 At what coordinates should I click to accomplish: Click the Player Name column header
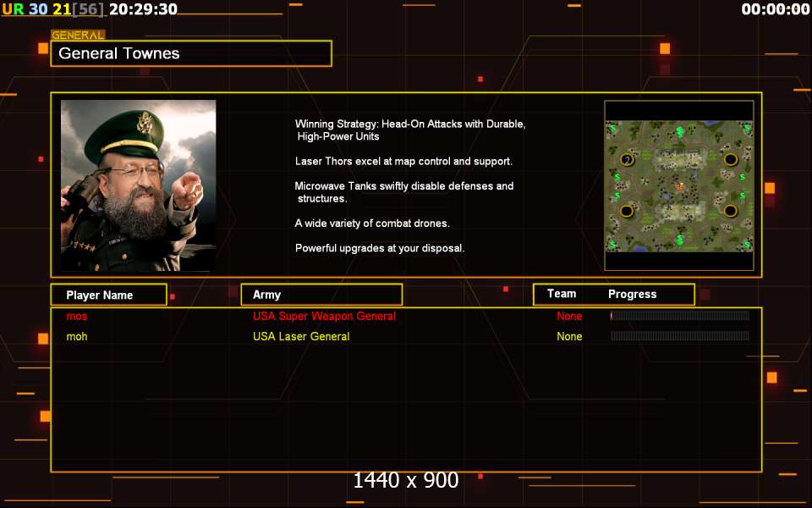[x=109, y=295]
